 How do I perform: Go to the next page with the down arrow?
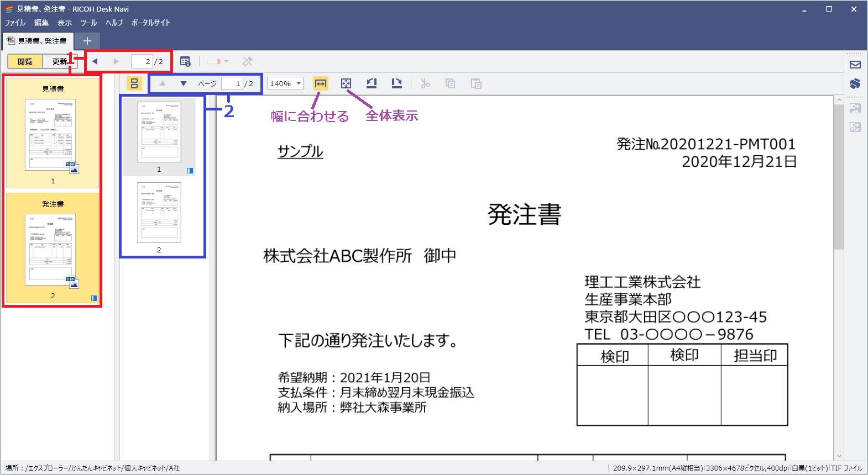tap(184, 83)
